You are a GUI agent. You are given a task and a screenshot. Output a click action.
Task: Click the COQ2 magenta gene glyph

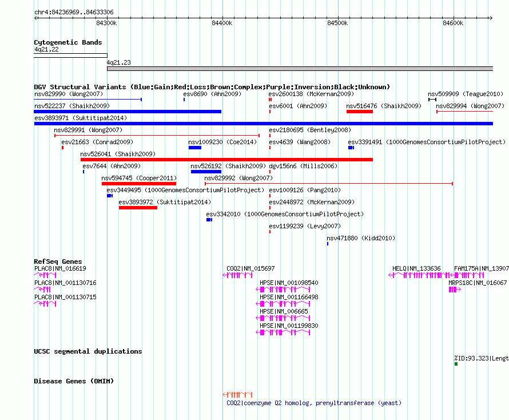point(237,275)
